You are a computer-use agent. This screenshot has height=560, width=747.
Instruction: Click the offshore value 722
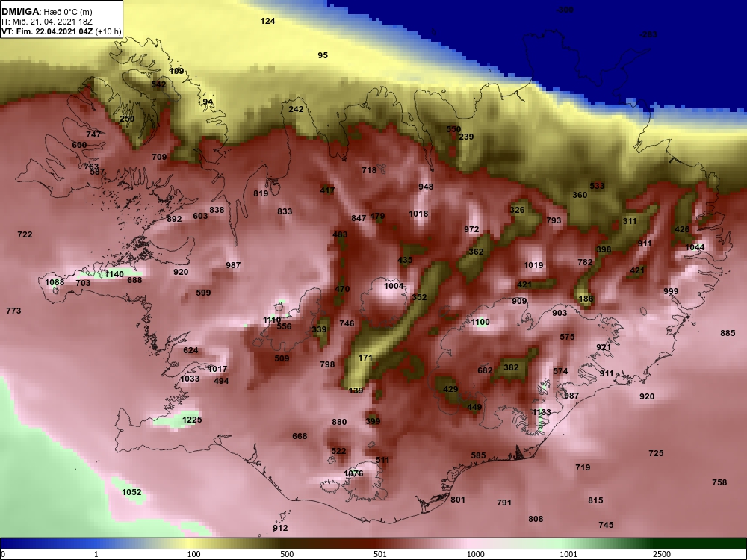point(25,234)
